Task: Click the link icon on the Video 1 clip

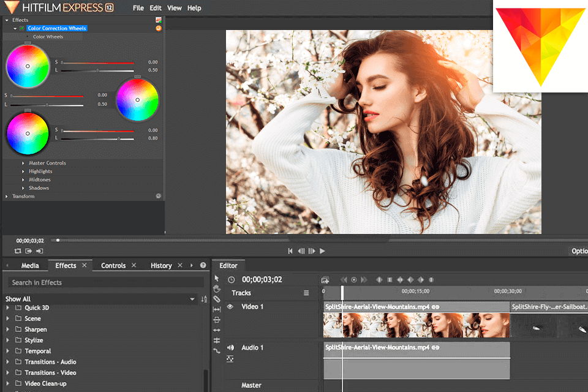Action: (x=435, y=307)
